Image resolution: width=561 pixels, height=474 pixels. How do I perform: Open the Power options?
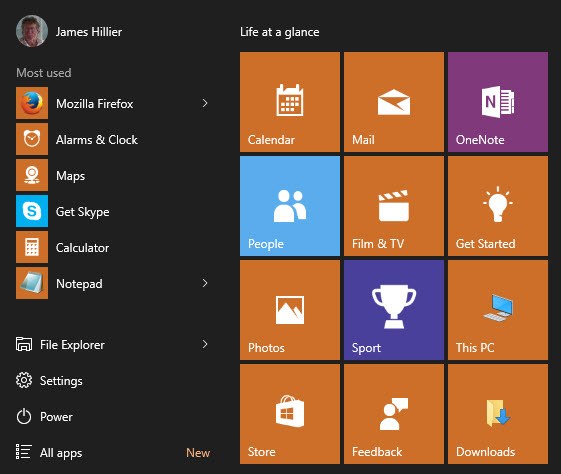click(x=44, y=416)
